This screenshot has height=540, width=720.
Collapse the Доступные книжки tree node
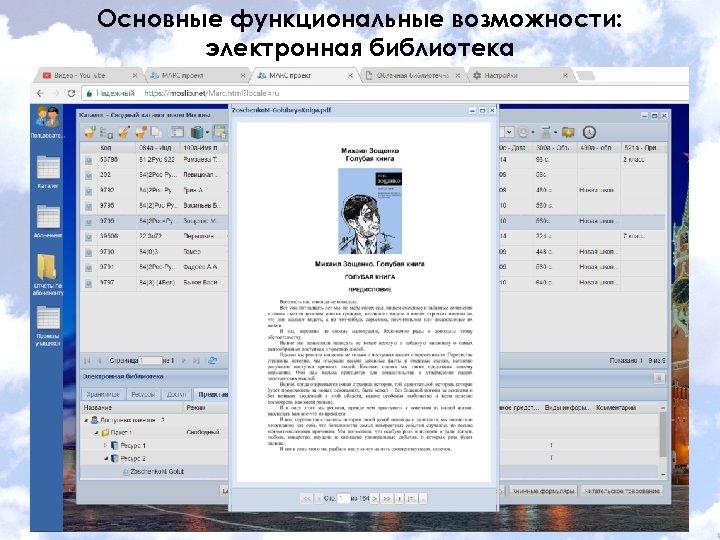86,420
